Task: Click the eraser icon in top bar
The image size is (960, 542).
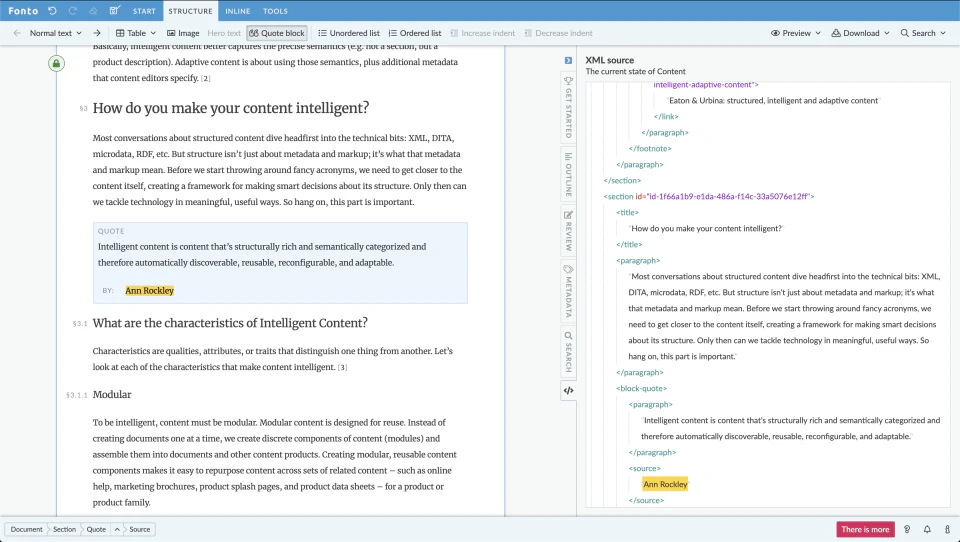Action: coord(93,11)
